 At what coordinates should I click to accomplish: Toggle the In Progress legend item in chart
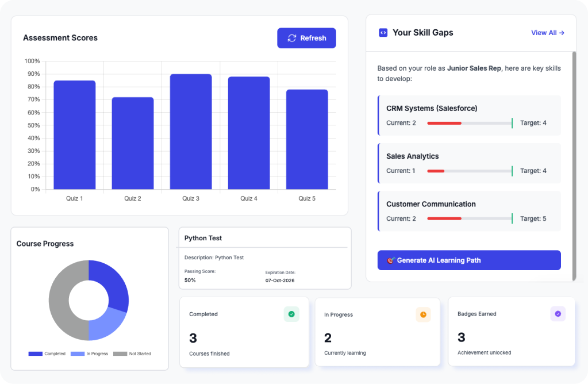pyautogui.click(x=89, y=354)
